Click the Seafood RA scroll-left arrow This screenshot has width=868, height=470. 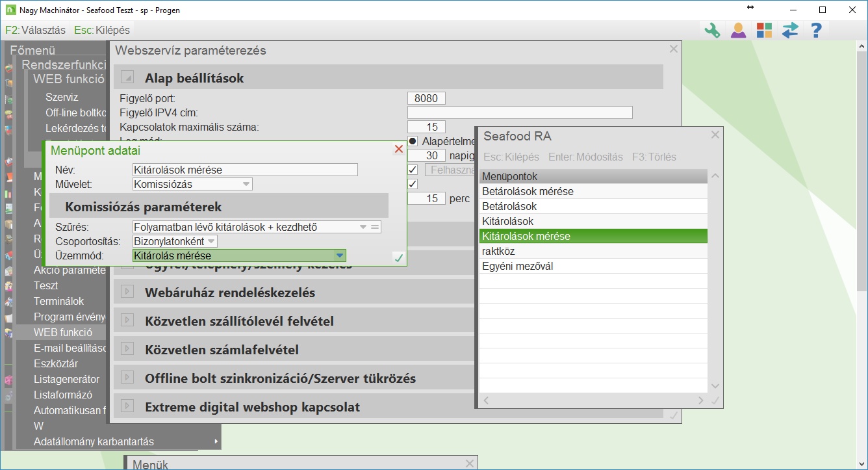point(485,401)
